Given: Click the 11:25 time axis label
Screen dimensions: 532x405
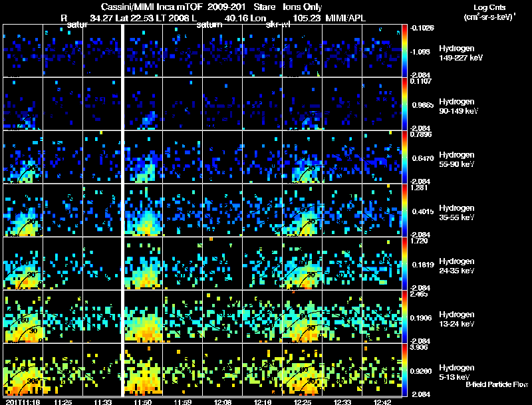Looking at the screenshot, I should coord(63,402).
